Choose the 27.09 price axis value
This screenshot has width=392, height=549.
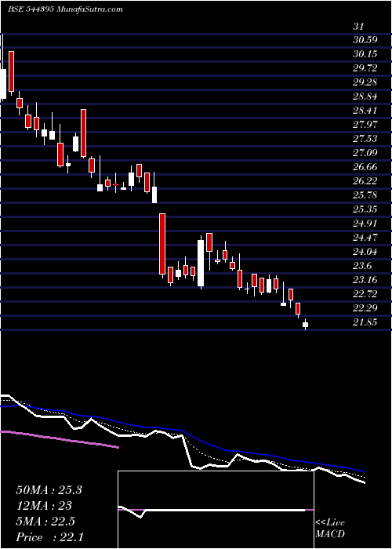point(365,153)
